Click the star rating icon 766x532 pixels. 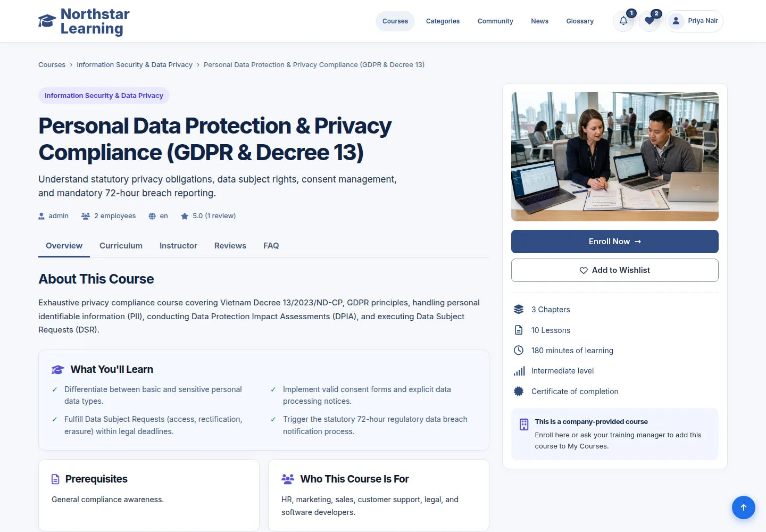click(x=185, y=216)
